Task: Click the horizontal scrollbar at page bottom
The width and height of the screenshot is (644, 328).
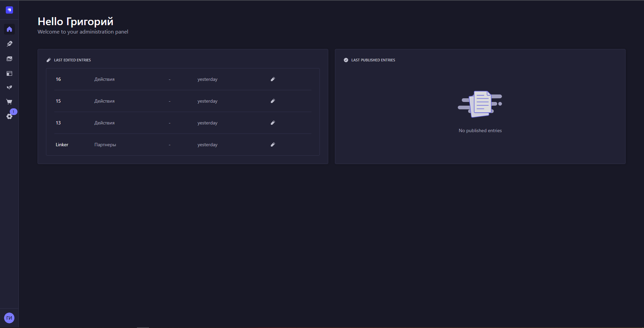Action: point(143,327)
